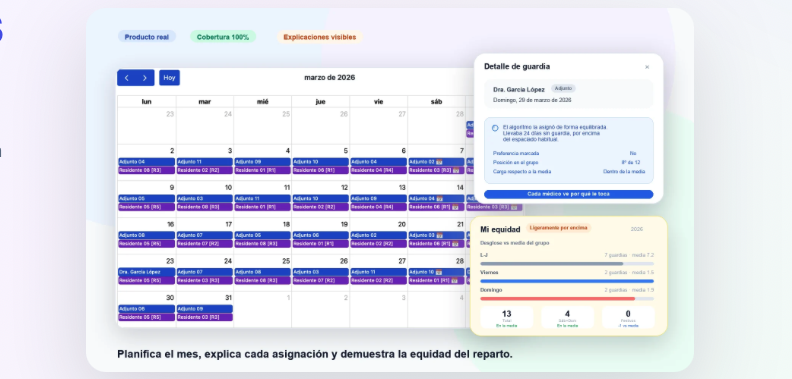Advance to next month with right chevron

click(x=145, y=78)
